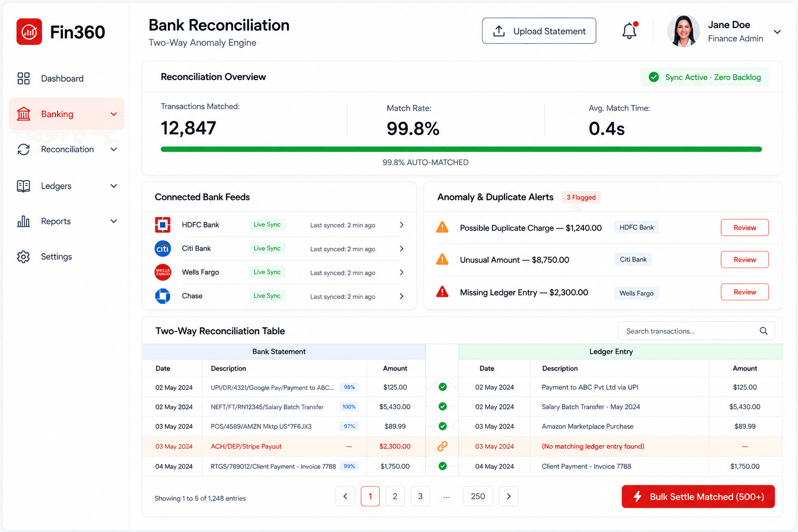The width and height of the screenshot is (798, 532).
Task: Click matched checkmark for Salary Batch Transfer row
Action: pyautogui.click(x=443, y=406)
